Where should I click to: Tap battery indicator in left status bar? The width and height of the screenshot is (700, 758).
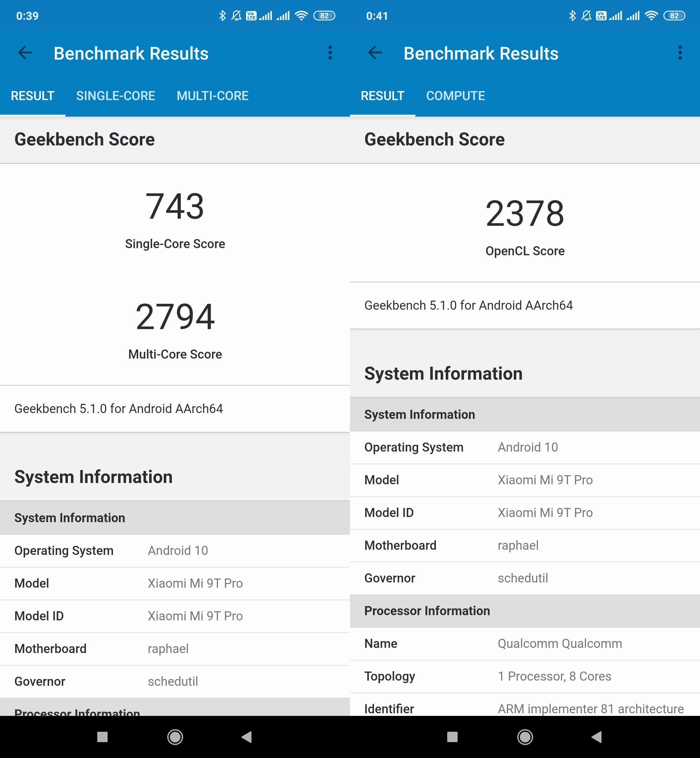tap(324, 16)
